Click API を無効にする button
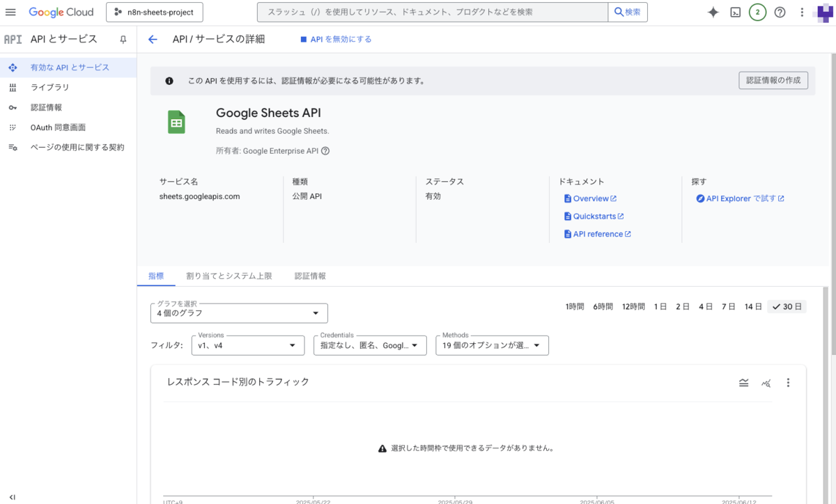The image size is (836, 504). click(336, 40)
